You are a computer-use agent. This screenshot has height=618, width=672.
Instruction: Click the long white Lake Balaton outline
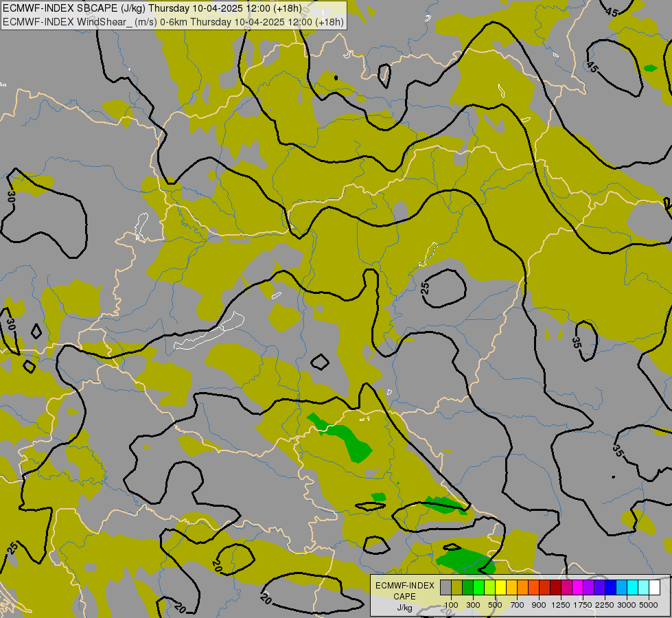(209, 331)
